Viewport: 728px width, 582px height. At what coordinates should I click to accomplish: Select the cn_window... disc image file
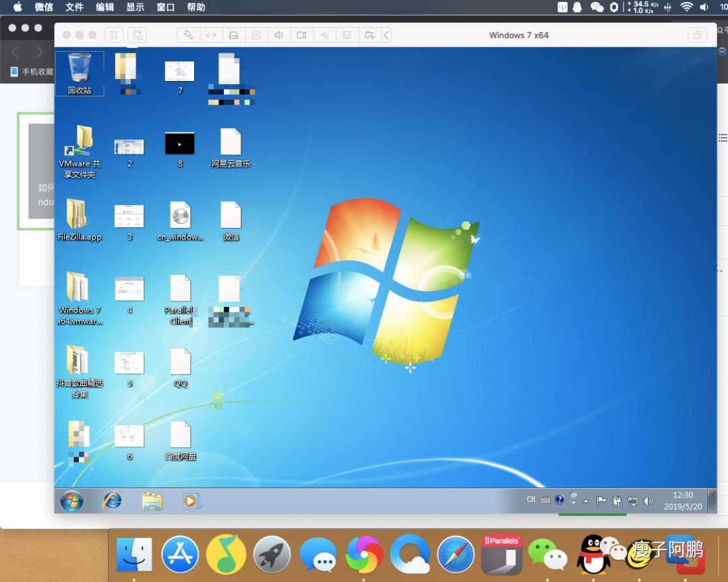[x=180, y=221]
